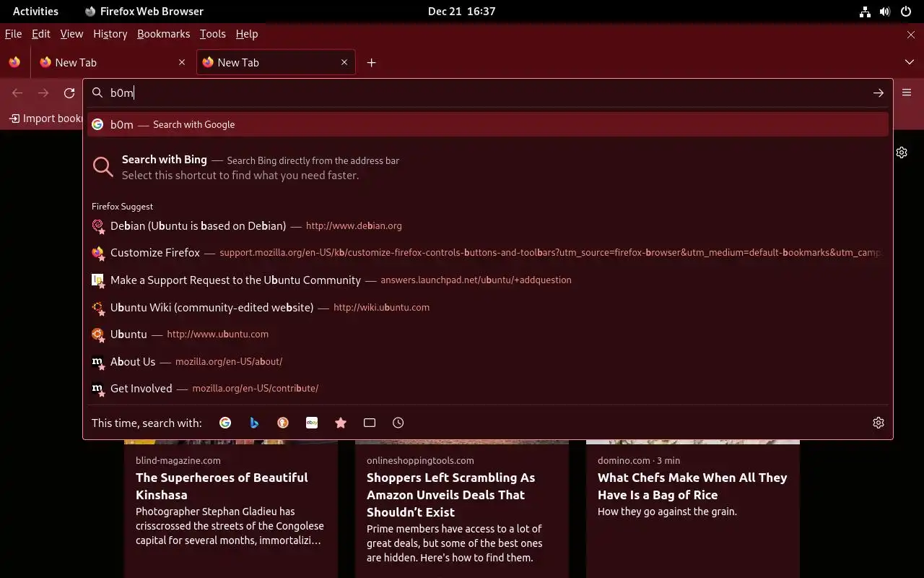
Task: Open search settings gear in dropdown
Action: tap(879, 423)
